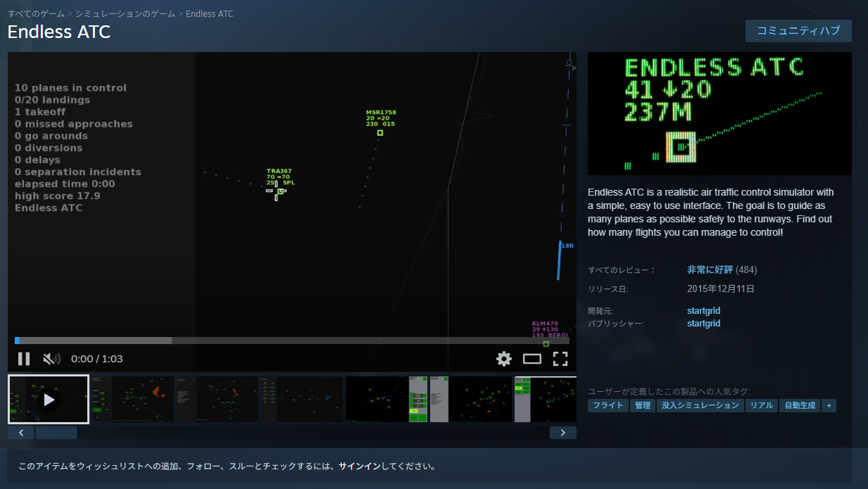
Task: Unmute the video sound
Action: [51, 359]
